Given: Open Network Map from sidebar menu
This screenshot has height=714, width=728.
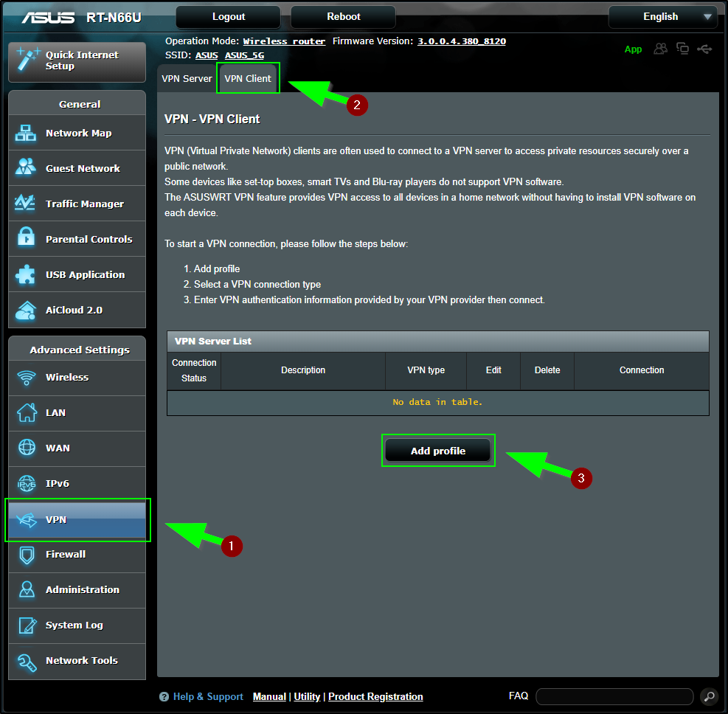Looking at the screenshot, I should [x=77, y=134].
